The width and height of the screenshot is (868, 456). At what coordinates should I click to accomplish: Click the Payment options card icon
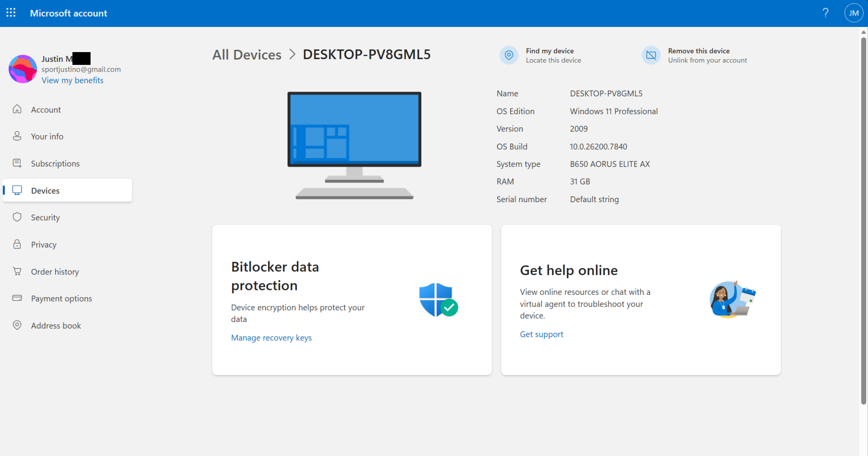(x=17, y=298)
